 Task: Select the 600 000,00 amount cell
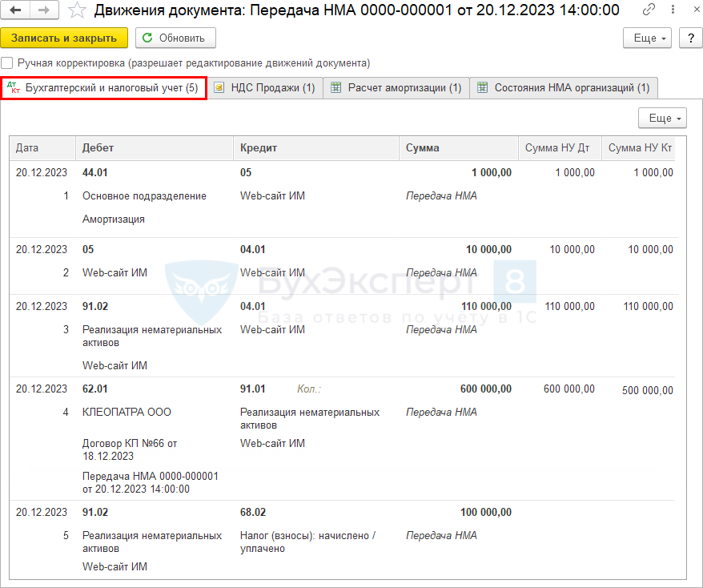485,389
